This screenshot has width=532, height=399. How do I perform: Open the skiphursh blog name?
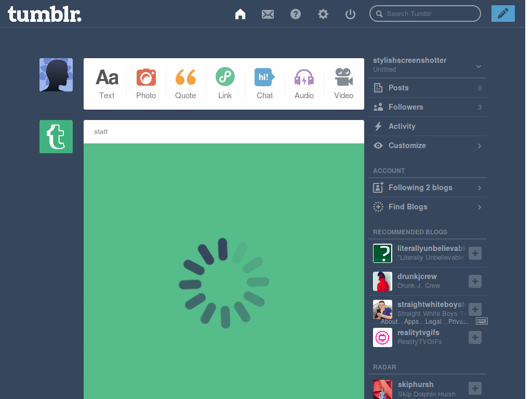click(416, 384)
